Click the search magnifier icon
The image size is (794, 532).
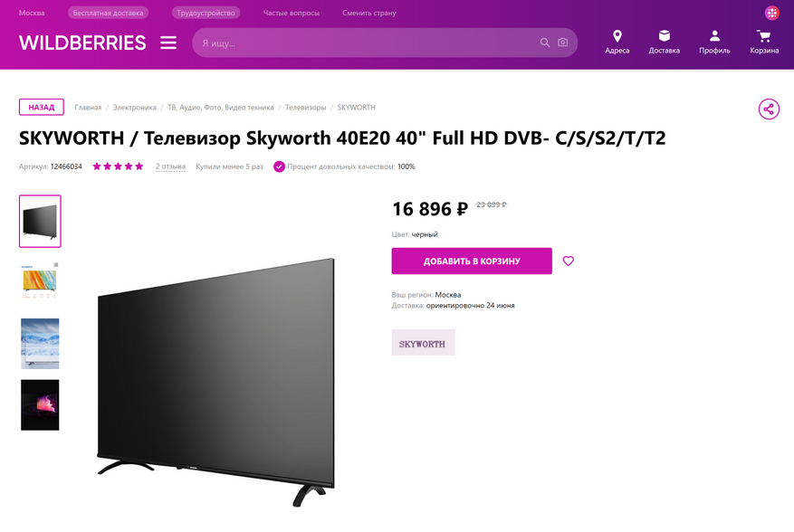pos(545,43)
